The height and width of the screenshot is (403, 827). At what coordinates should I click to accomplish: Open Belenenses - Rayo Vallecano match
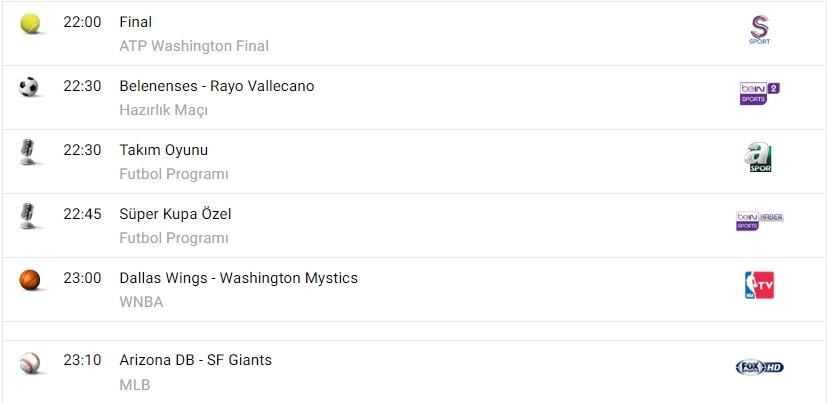click(216, 86)
